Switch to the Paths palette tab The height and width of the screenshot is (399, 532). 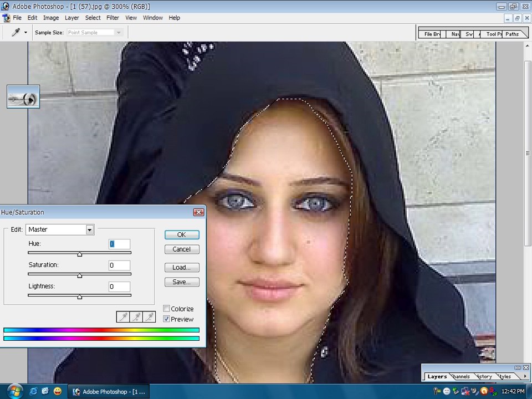coord(512,34)
